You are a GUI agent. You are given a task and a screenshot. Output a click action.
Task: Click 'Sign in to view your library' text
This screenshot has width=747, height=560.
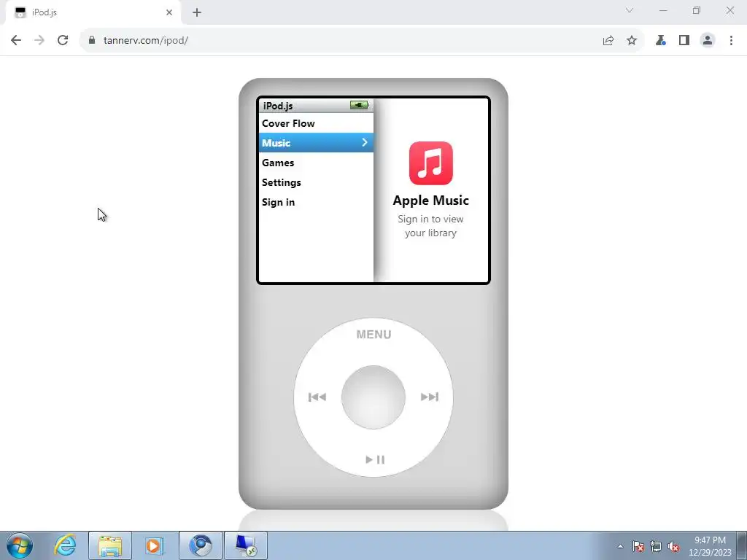(x=430, y=226)
